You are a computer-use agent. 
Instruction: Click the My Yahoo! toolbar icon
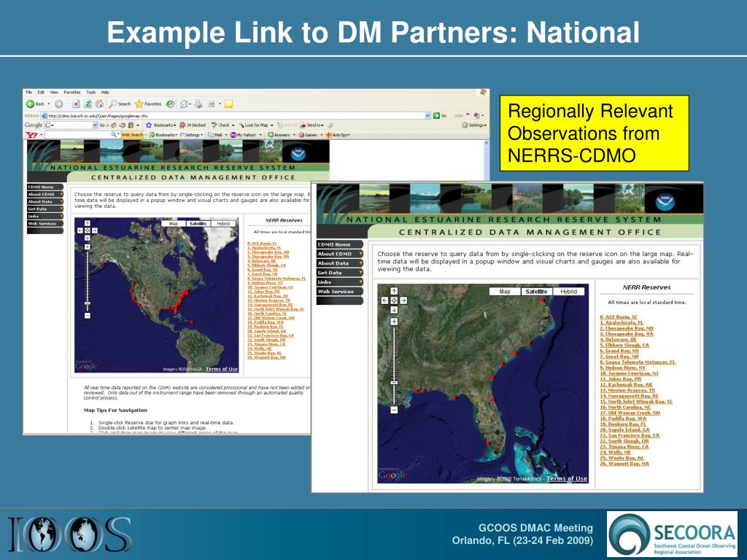[233, 135]
